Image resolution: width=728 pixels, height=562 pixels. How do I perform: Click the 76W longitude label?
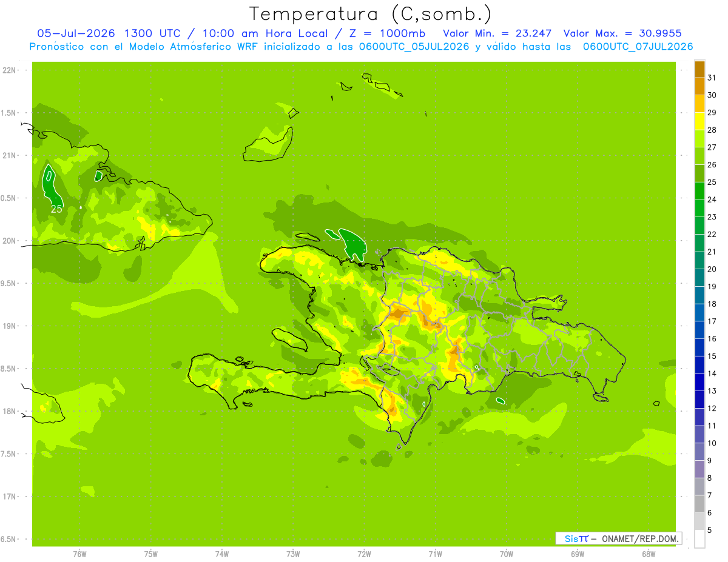(79, 554)
